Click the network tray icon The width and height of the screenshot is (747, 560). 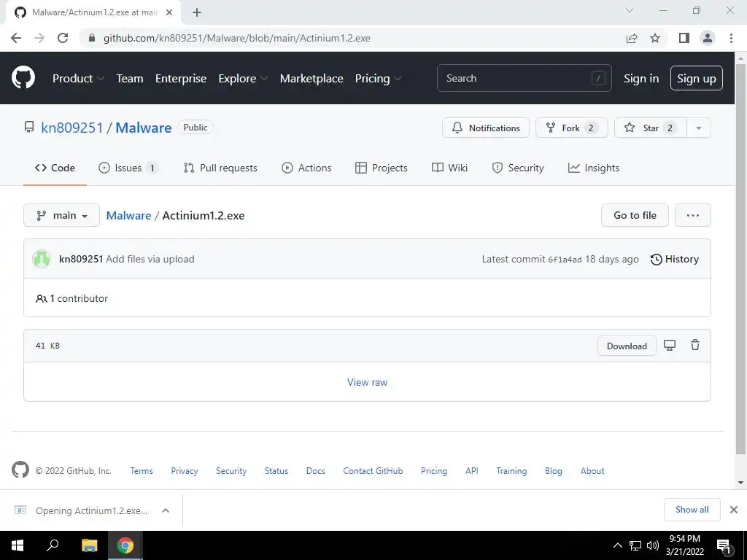(x=635, y=545)
